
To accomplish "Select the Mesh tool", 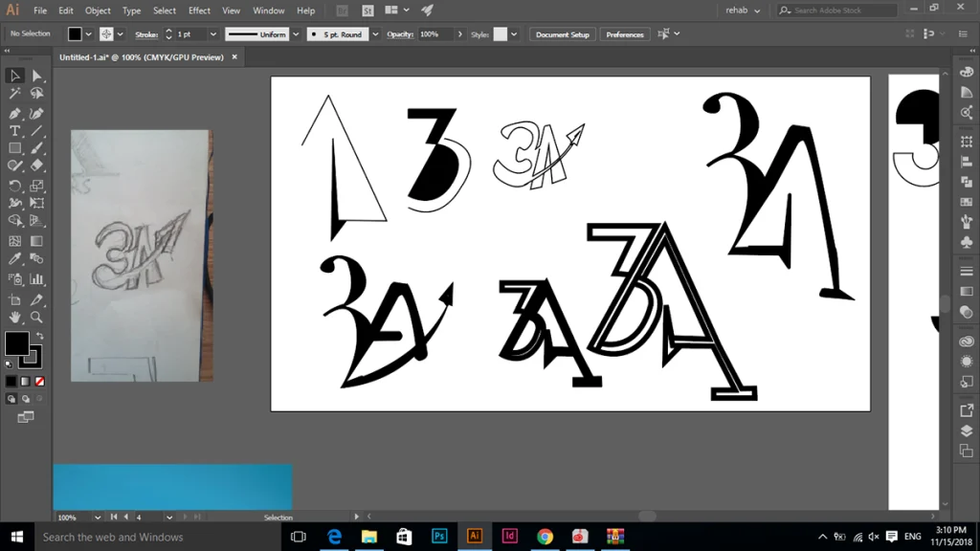I will coord(14,241).
